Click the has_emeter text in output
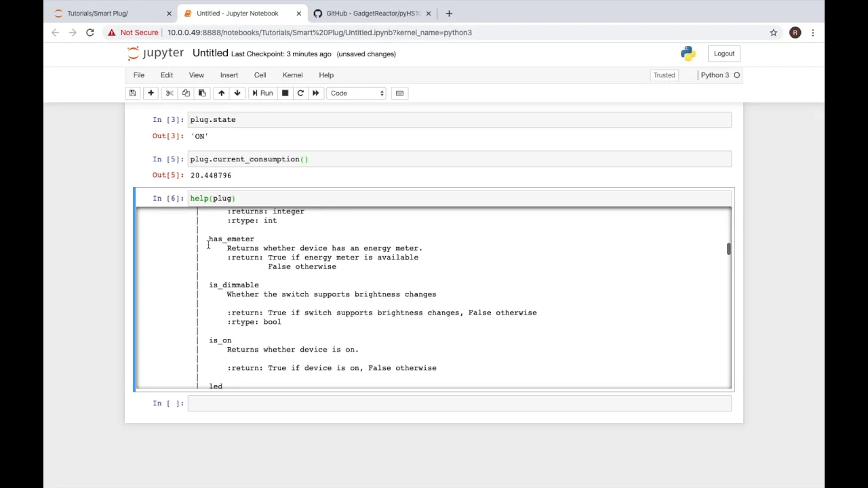This screenshot has width=868, height=488. point(231,239)
